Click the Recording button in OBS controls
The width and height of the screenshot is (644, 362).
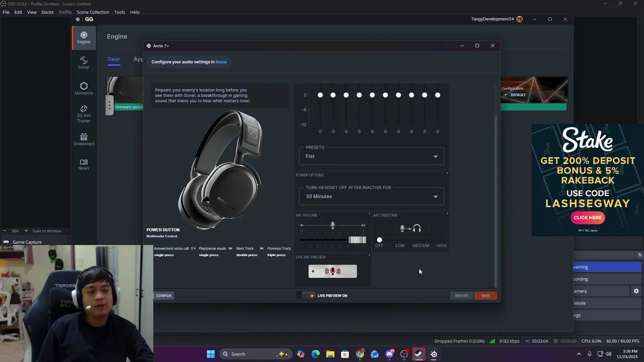[607, 279]
